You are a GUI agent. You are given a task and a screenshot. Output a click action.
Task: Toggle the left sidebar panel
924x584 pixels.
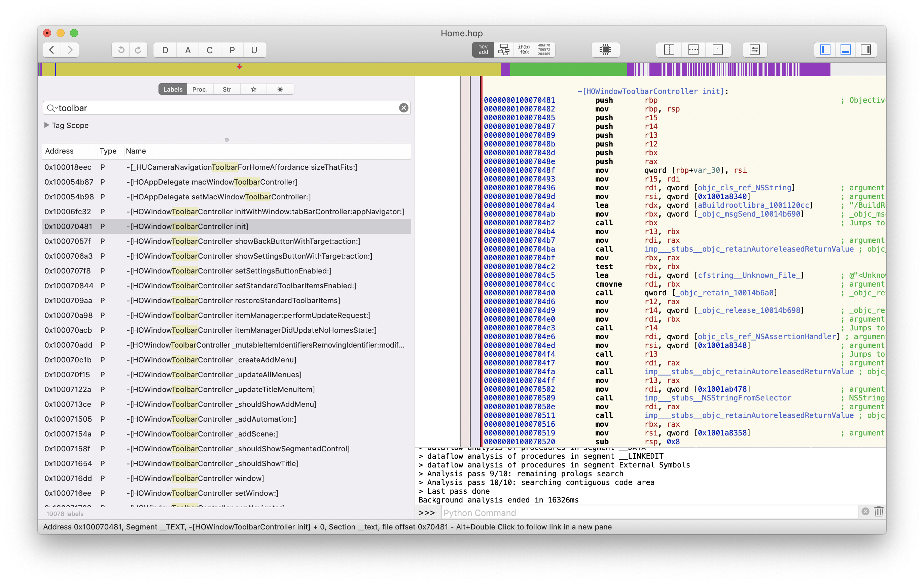click(x=825, y=50)
